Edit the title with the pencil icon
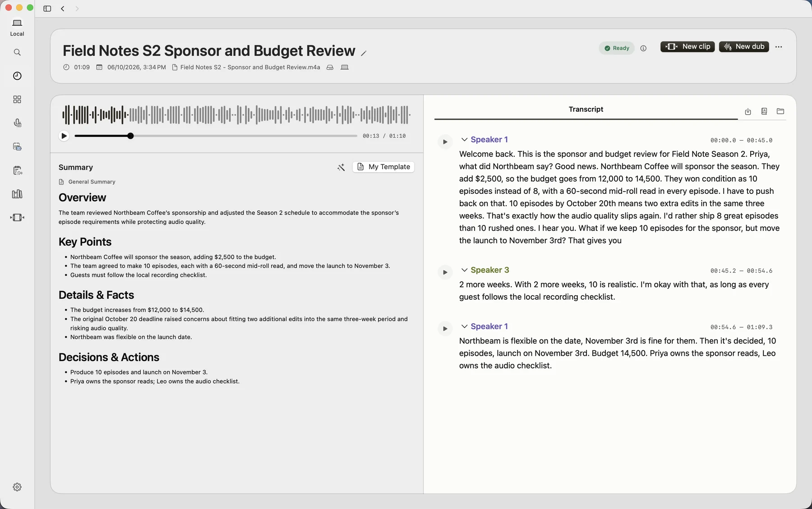 click(364, 53)
